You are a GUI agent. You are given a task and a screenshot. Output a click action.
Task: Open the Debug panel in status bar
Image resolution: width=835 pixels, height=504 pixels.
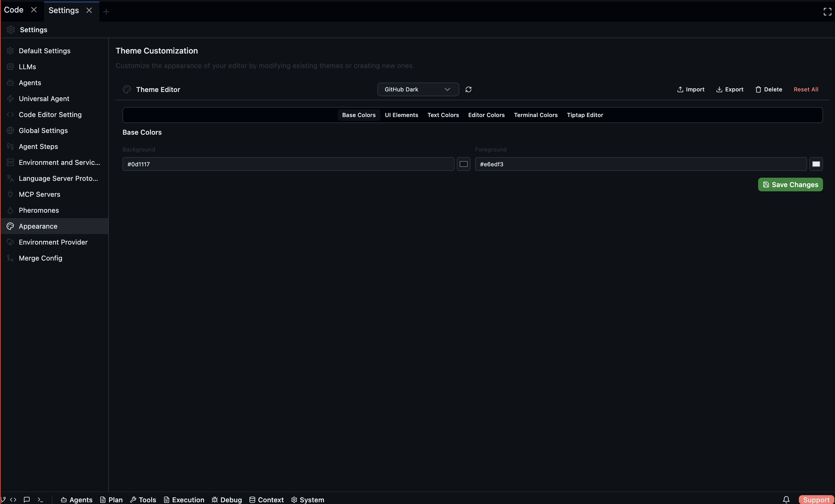click(227, 500)
